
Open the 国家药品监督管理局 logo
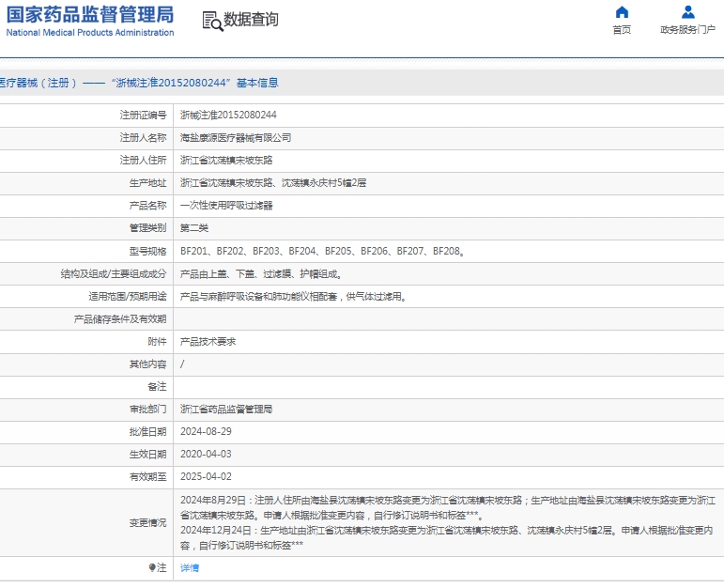coord(90,21)
